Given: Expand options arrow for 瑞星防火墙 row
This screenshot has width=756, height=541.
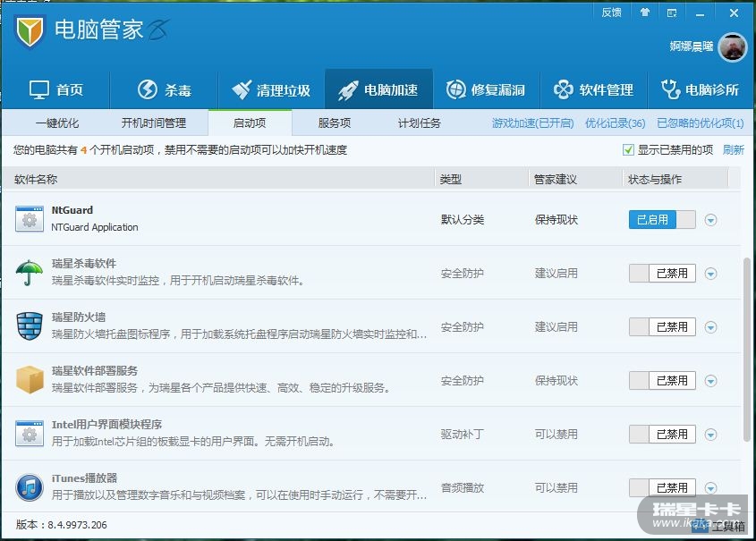Looking at the screenshot, I should [710, 327].
